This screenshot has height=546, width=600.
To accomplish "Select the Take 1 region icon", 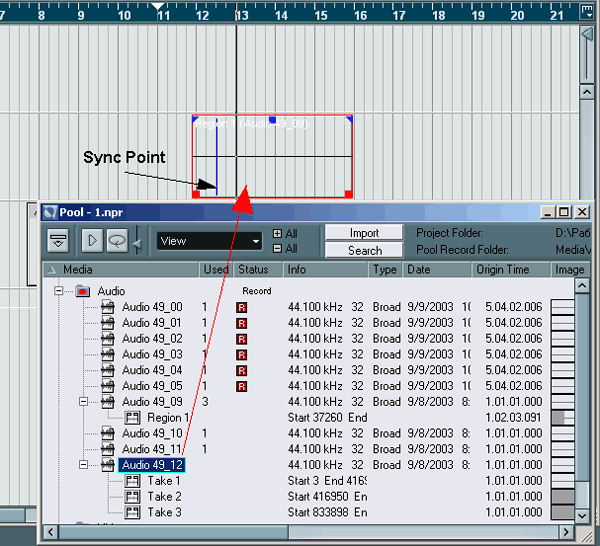I will pos(132,481).
